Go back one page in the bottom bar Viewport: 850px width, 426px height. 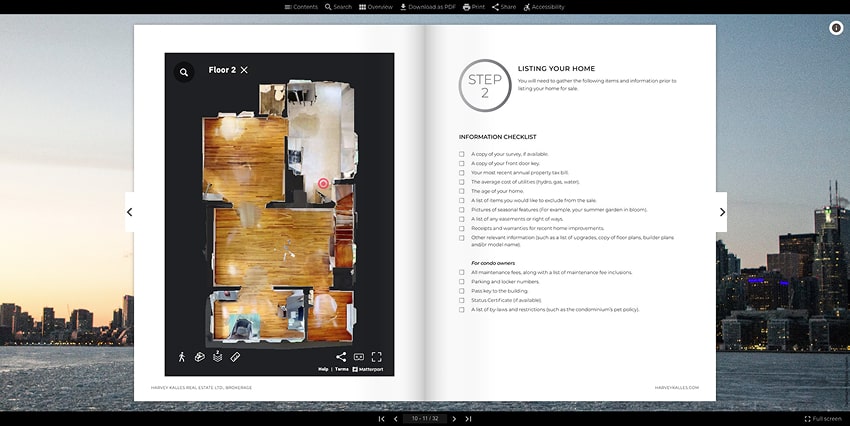tap(395, 418)
